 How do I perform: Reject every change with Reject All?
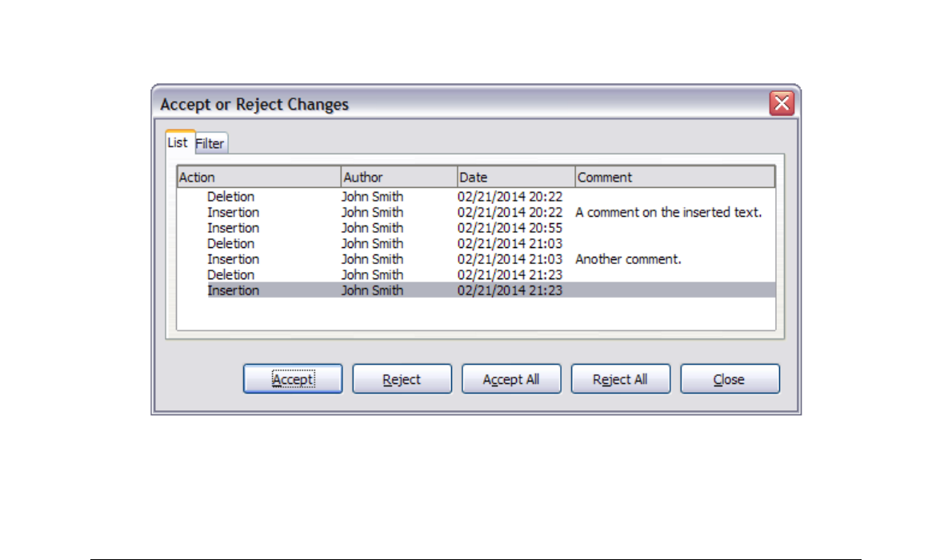click(621, 379)
